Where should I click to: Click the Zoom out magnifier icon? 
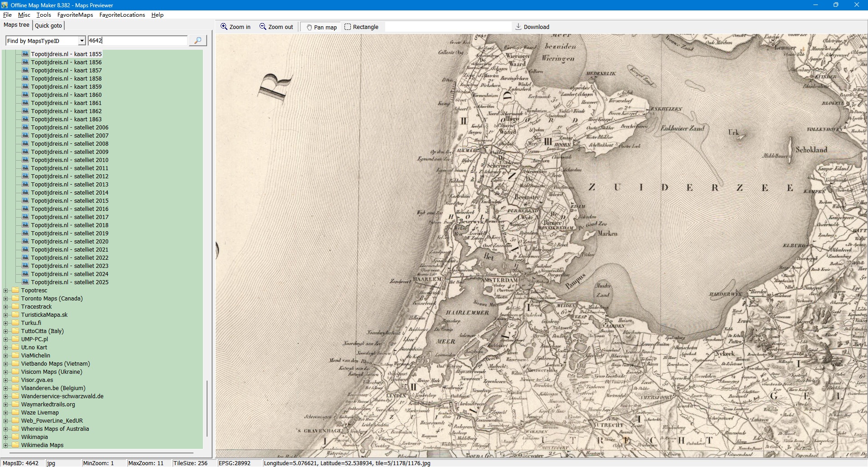point(263,27)
